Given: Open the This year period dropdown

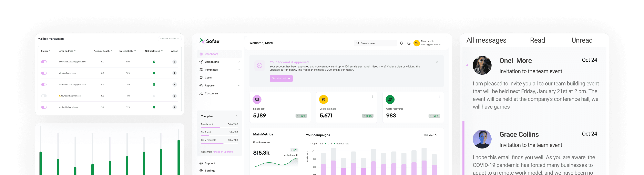Looking at the screenshot, I should coord(430,135).
